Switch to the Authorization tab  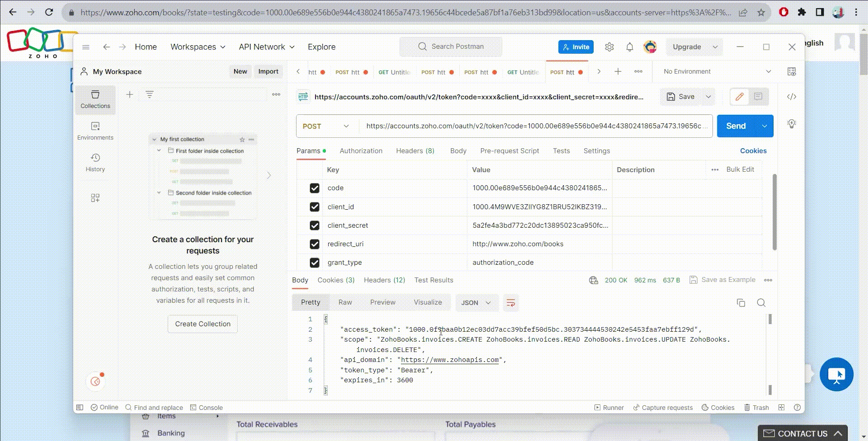coord(361,151)
